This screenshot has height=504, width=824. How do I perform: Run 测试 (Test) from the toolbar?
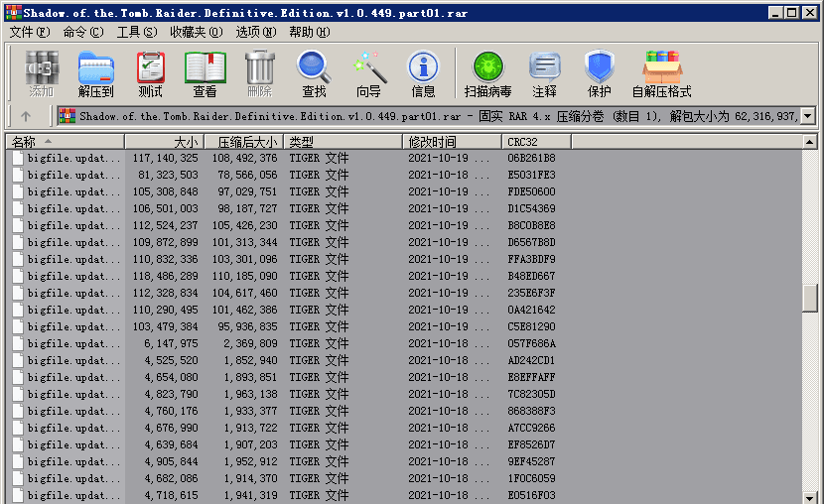coord(150,73)
